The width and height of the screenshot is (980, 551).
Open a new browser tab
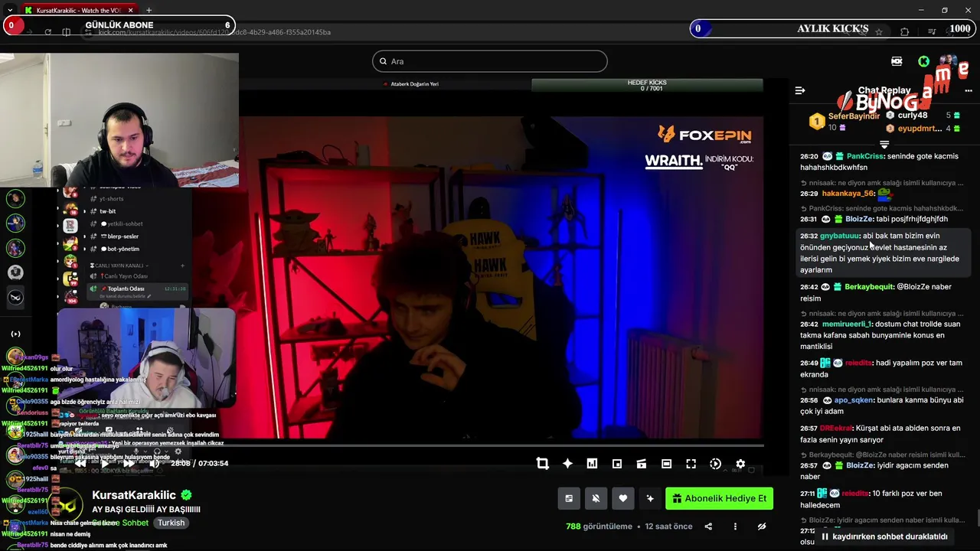(x=149, y=10)
